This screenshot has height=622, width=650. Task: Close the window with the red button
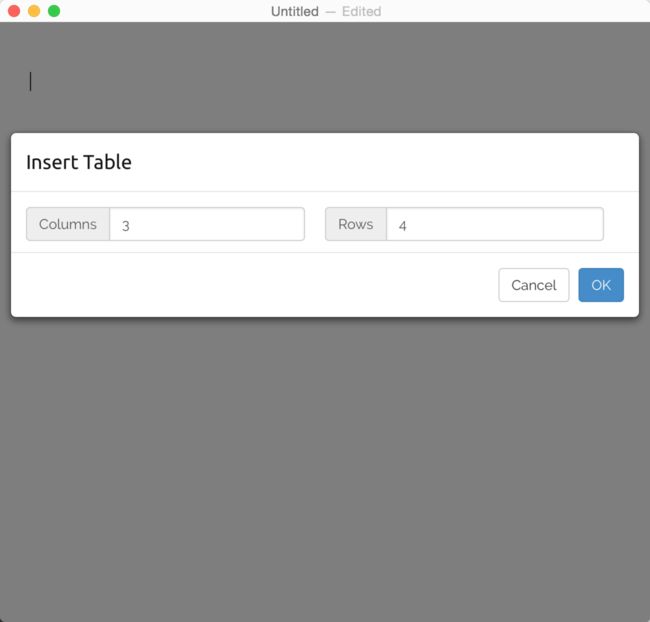coord(14,11)
